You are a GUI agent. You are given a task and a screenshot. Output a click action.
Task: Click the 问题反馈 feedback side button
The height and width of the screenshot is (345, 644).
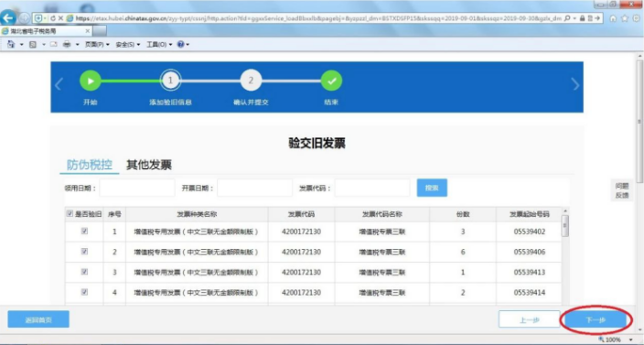coord(622,190)
